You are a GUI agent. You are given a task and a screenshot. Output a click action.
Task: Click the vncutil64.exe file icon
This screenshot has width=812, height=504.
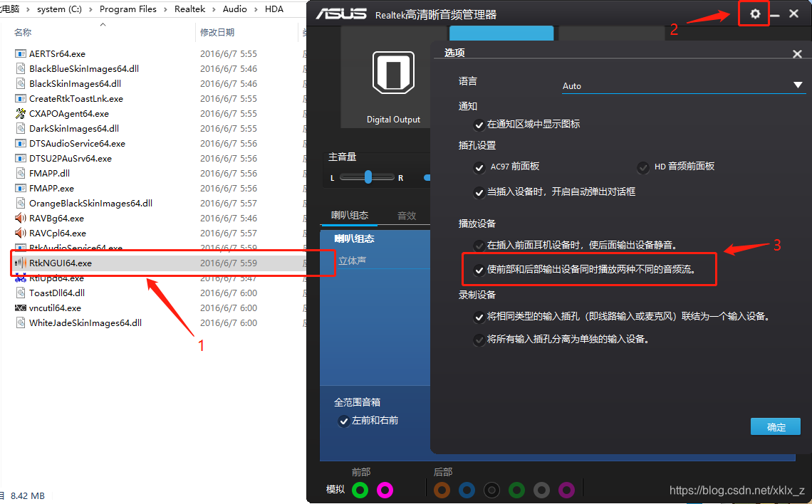coord(21,308)
